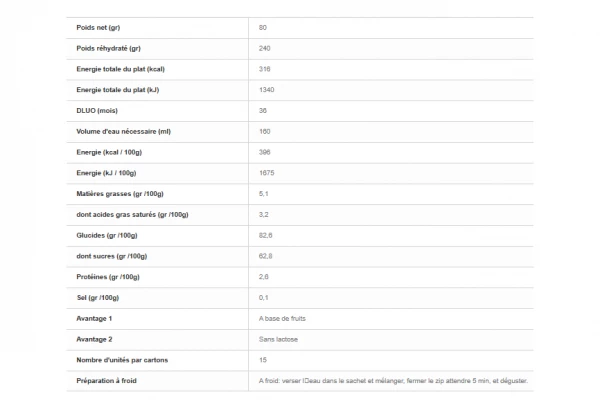This screenshot has height=408, width=600.
Task: Click the 'Volume d'eau nécessaire (ml)' label
Action: pyautogui.click(x=124, y=131)
